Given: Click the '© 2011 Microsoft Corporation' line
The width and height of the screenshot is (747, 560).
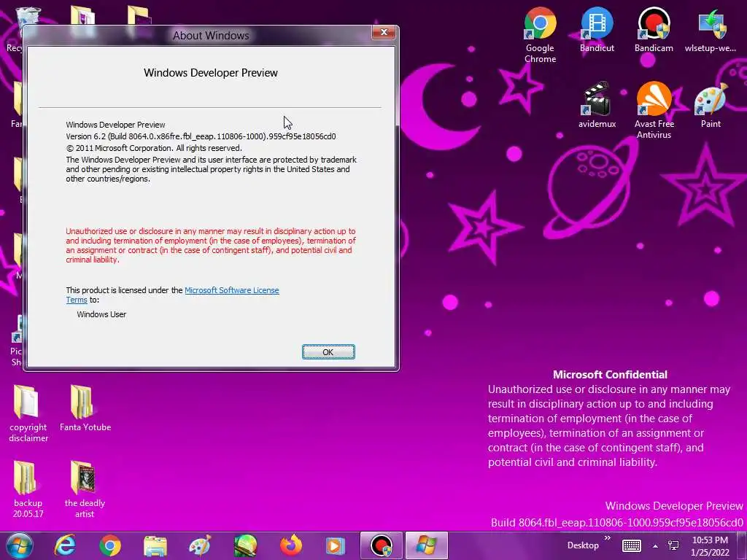Looking at the screenshot, I should point(154,148).
